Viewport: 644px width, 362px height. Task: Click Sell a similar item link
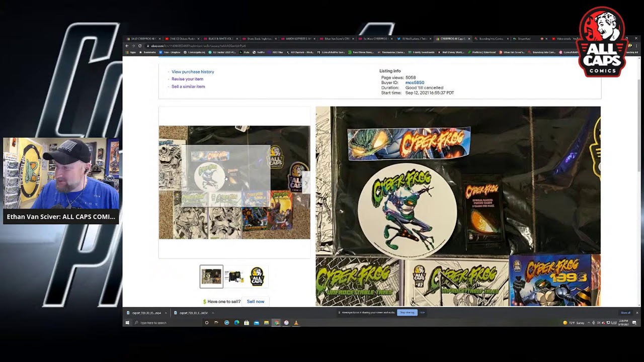coord(188,86)
